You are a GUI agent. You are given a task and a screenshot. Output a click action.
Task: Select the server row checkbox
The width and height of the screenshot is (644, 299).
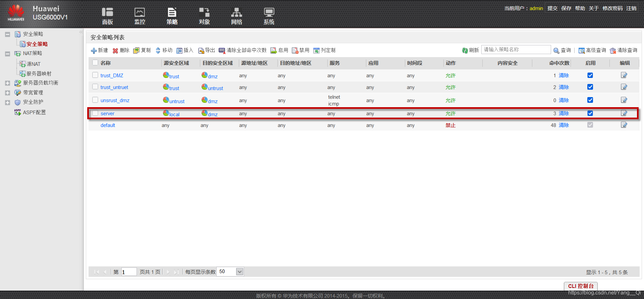pyautogui.click(x=95, y=113)
